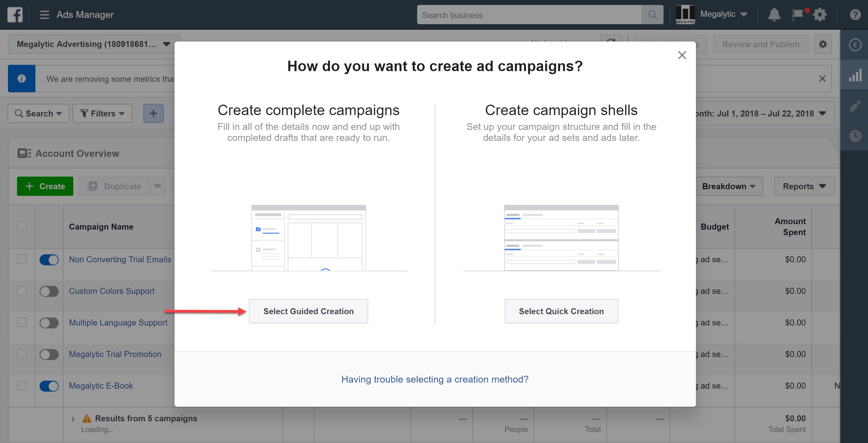Click the Facebook logo icon
Viewport: 868px width, 443px height.
click(x=15, y=15)
